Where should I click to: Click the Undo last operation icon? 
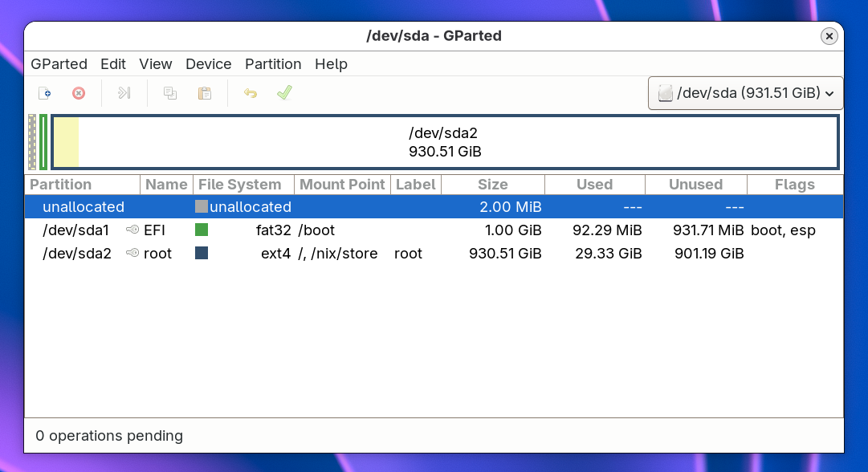click(251, 93)
